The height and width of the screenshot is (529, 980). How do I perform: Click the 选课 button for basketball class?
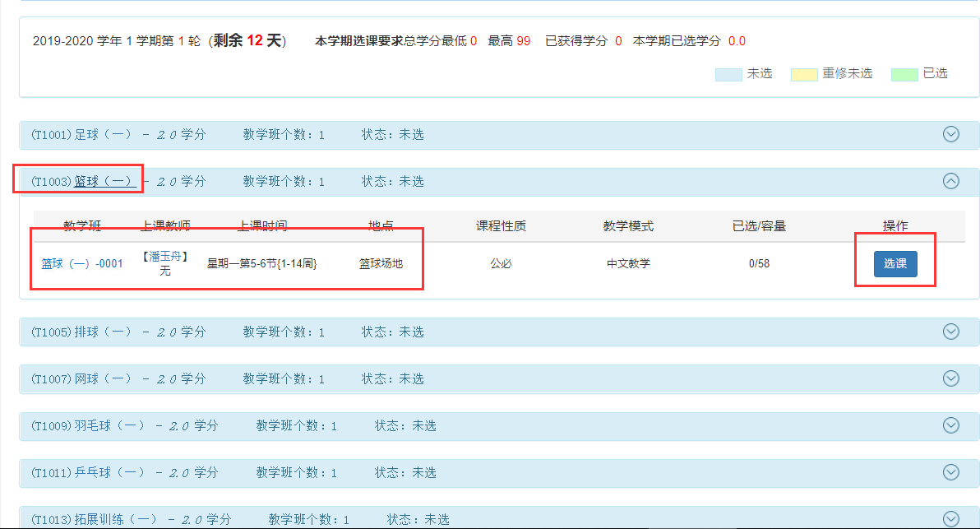[x=894, y=264]
